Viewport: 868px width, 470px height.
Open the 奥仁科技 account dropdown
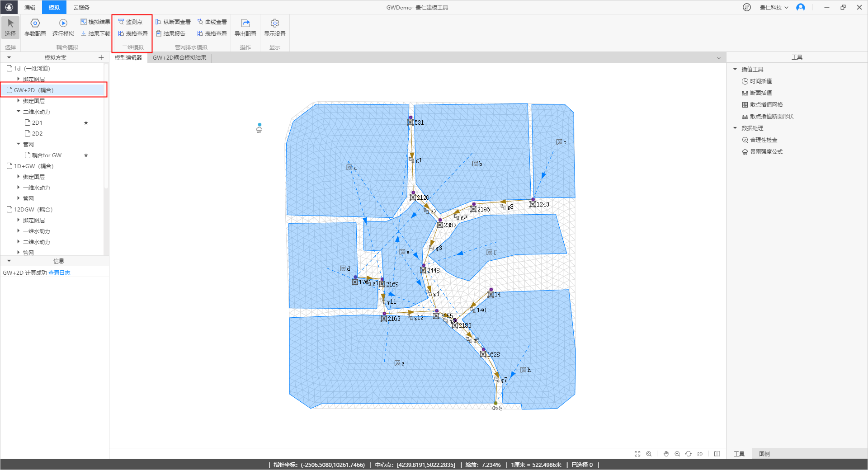pyautogui.click(x=774, y=7)
